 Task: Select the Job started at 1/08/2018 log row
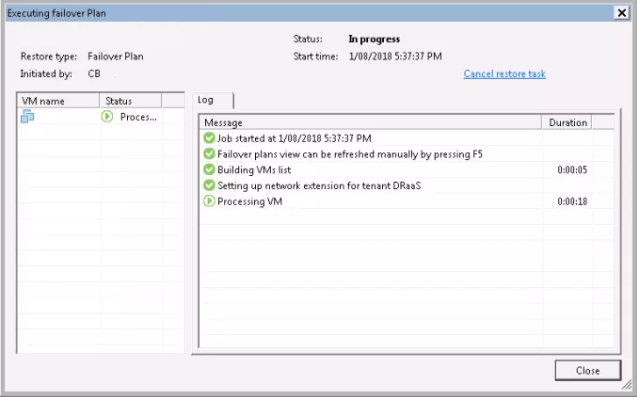[407, 138]
